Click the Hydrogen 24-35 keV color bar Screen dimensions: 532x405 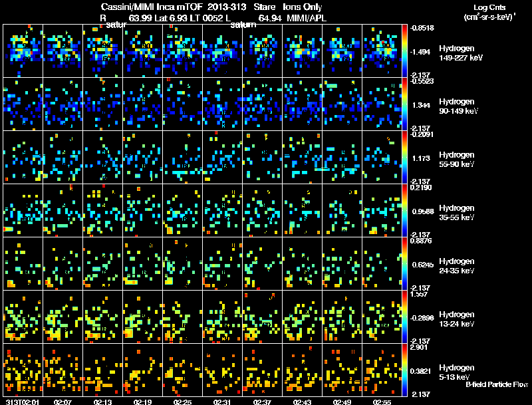point(404,264)
